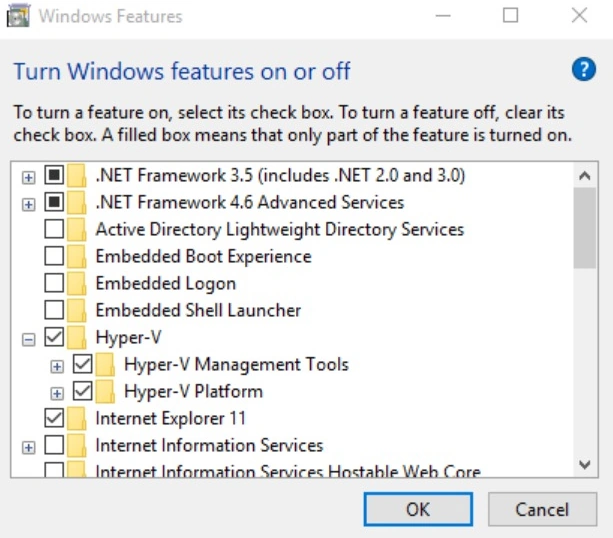The width and height of the screenshot is (613, 538).
Task: Click the Hyper-V folder icon
Action: [77, 338]
